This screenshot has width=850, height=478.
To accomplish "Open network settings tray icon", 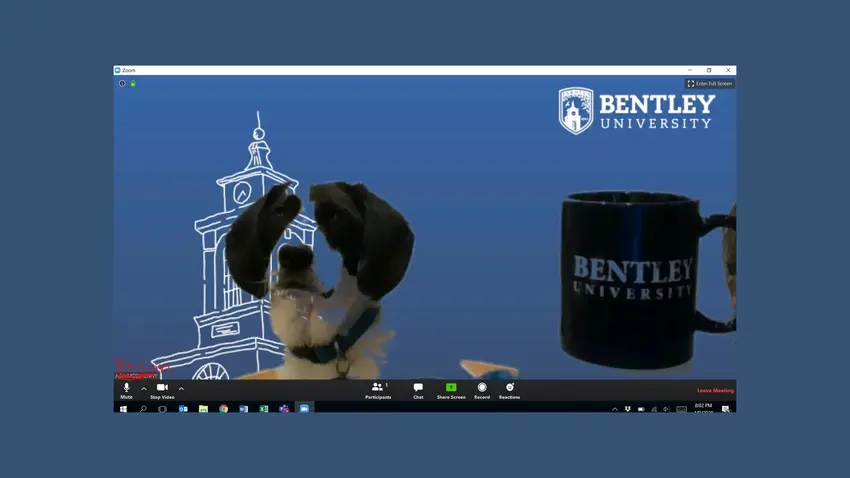I will tap(654, 409).
